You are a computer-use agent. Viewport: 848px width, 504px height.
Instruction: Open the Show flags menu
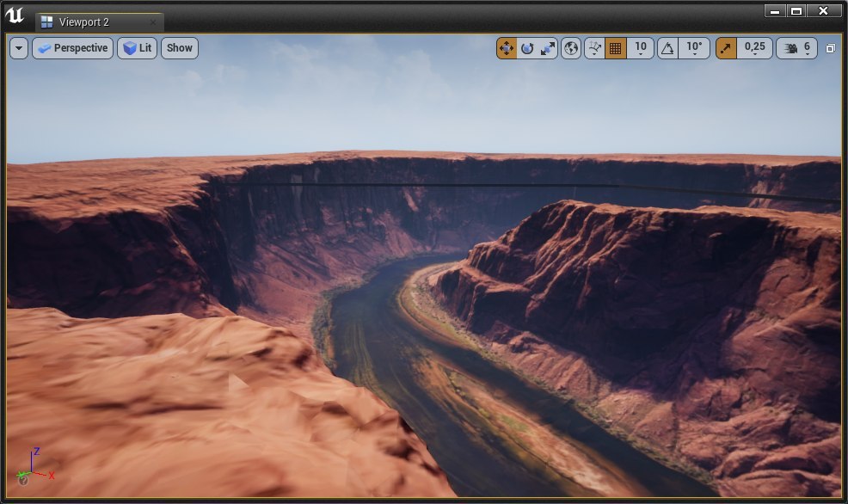coord(180,48)
